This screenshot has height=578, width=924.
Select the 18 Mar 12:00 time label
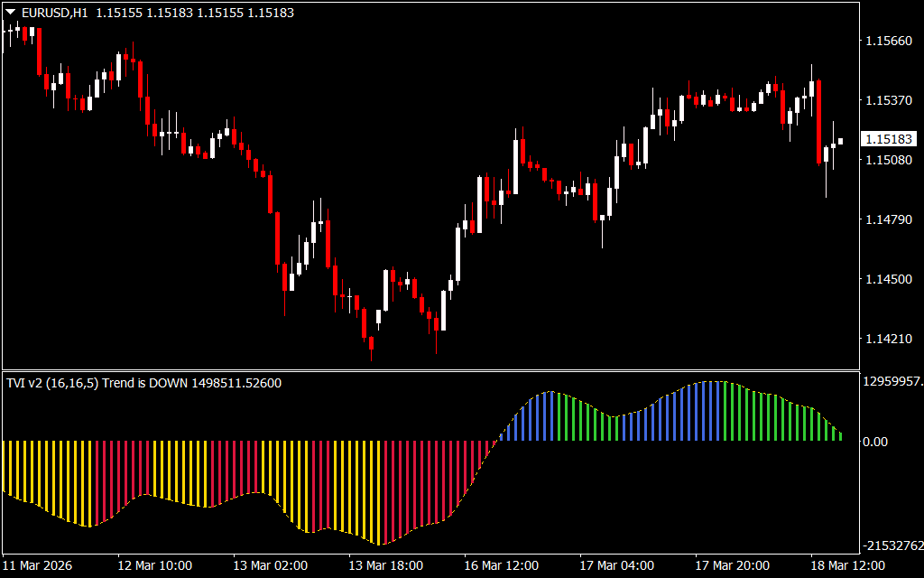pos(848,565)
